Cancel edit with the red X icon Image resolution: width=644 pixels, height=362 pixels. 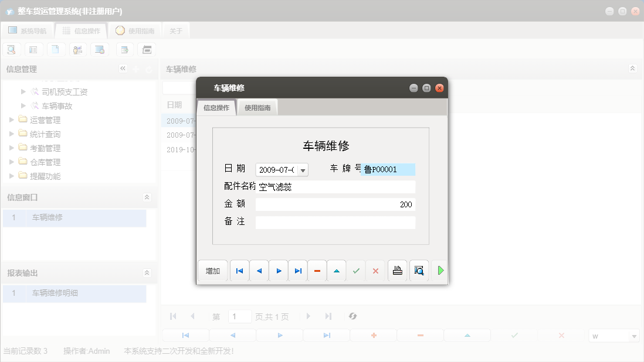[375, 270]
